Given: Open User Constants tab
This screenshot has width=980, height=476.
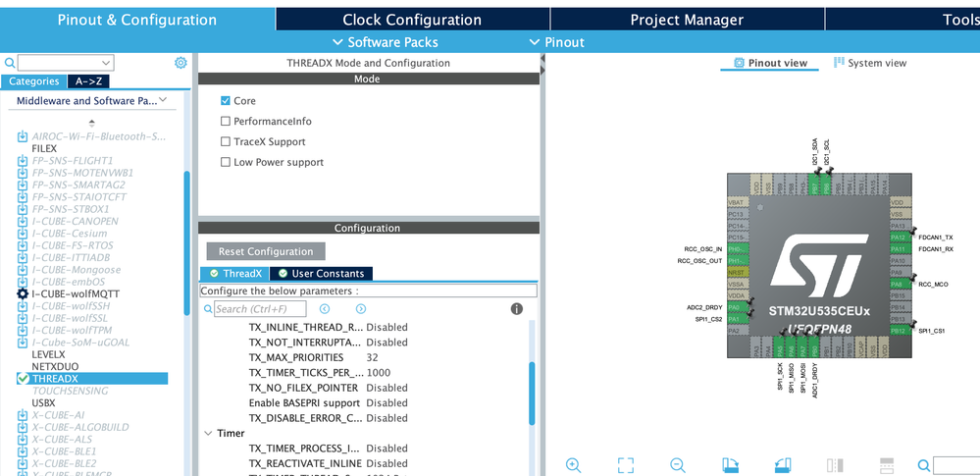Looking at the screenshot, I should 321,274.
